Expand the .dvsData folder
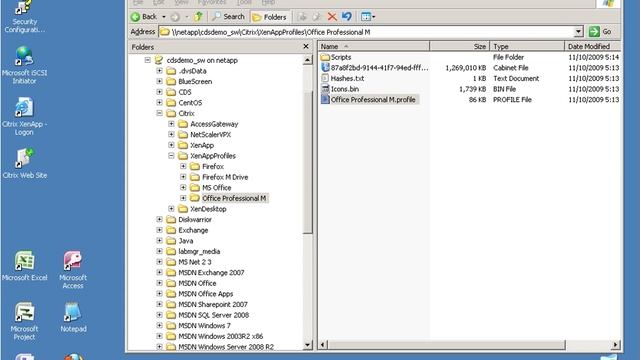Screen dimensions: 640x360 pos(160,71)
